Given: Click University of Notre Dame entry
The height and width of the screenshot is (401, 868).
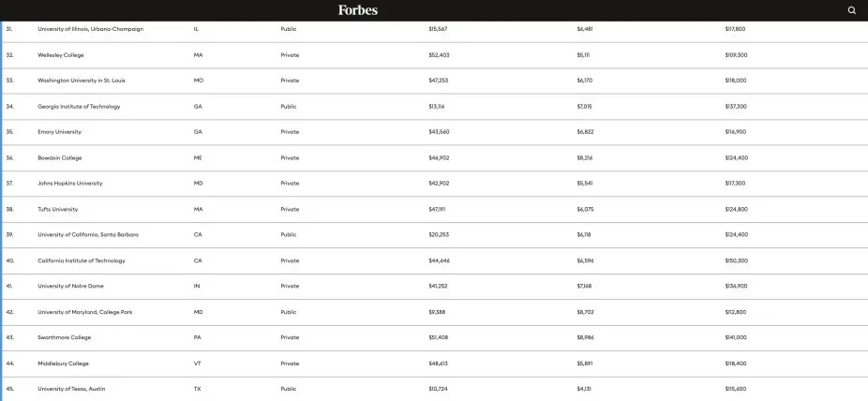Looking at the screenshot, I should pyautogui.click(x=70, y=286).
